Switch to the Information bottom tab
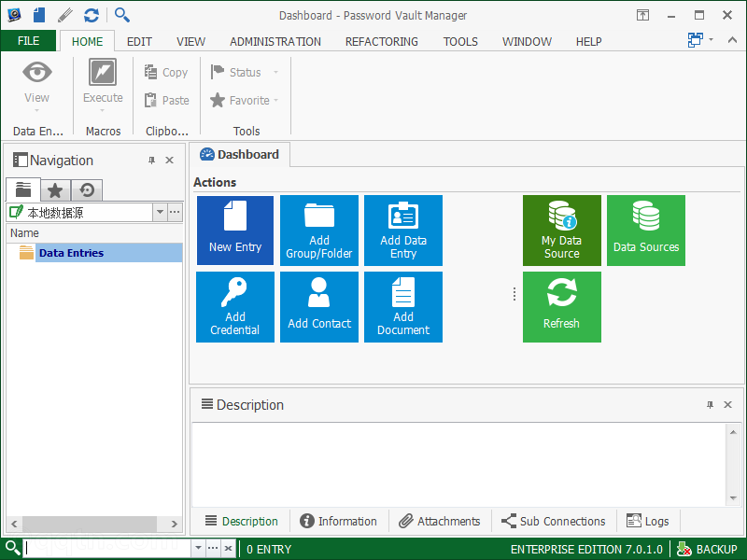 (x=338, y=522)
